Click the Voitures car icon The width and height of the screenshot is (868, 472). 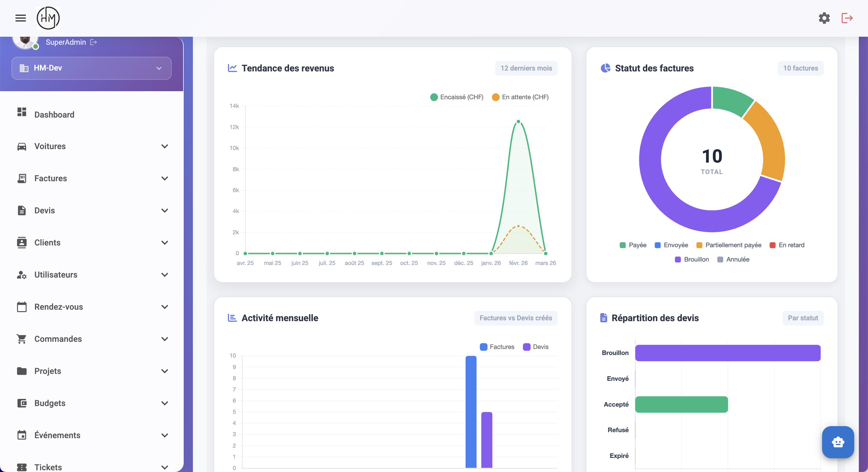[22, 147]
